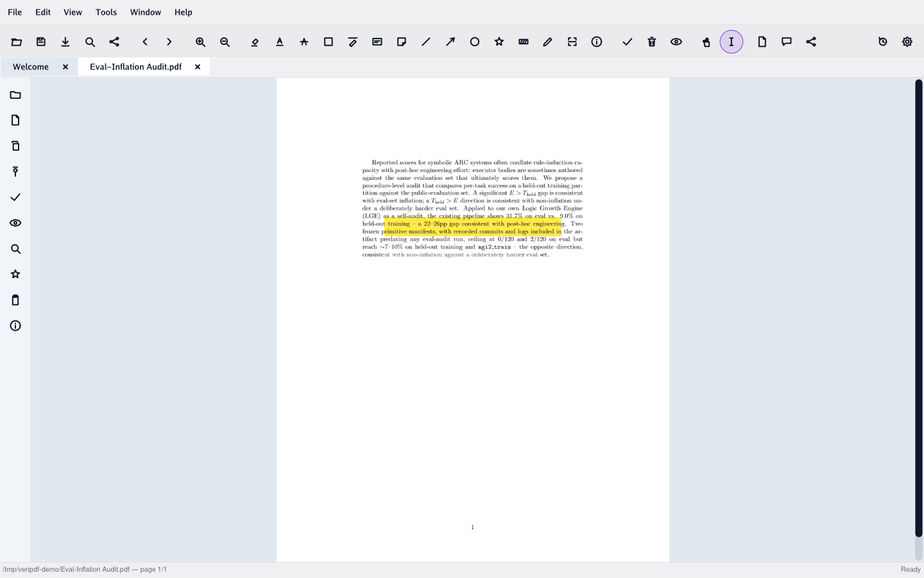The width and height of the screenshot is (924, 578).
Task: Close the Eval-Inflation Audit.pdf tab
Action: click(198, 67)
